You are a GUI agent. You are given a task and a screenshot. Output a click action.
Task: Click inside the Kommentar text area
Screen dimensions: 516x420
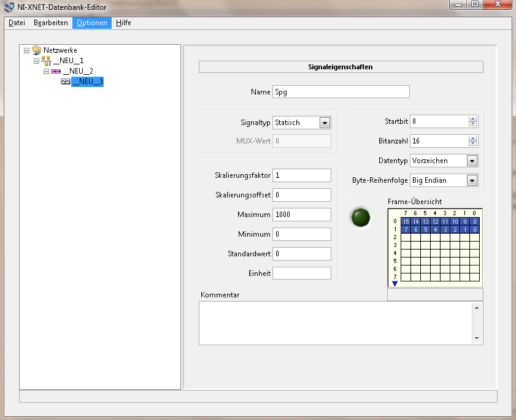(x=336, y=323)
